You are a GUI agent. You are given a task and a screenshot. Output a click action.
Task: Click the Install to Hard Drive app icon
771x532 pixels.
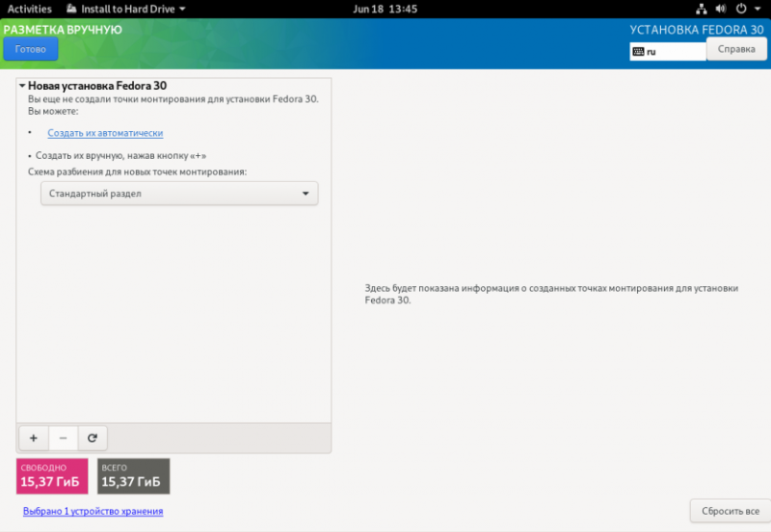[71, 9]
